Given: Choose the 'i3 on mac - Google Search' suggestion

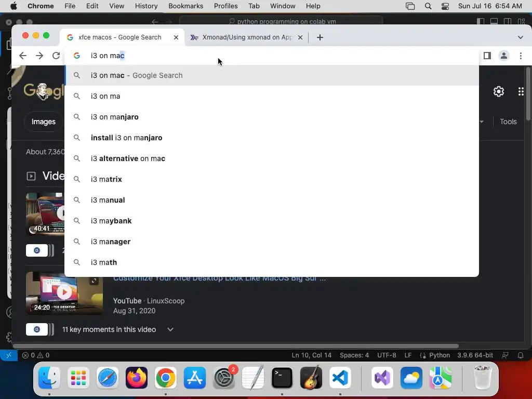Looking at the screenshot, I should point(271,75).
